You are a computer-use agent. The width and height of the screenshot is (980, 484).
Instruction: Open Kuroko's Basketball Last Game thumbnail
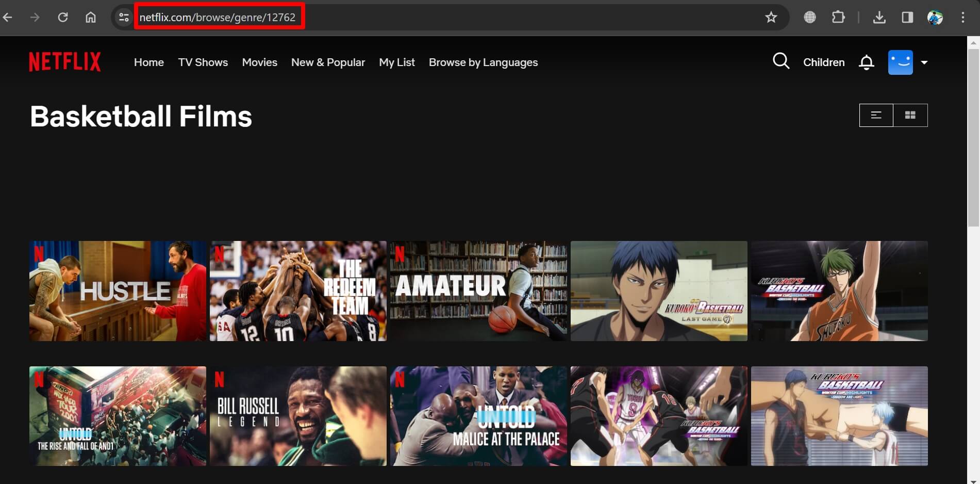659,291
